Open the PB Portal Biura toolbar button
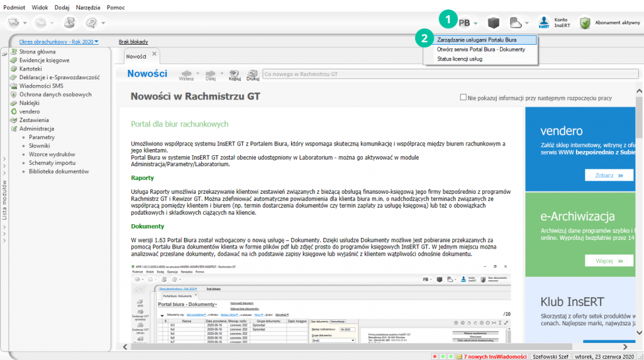Screen dimensions: 644x360 (464, 23)
